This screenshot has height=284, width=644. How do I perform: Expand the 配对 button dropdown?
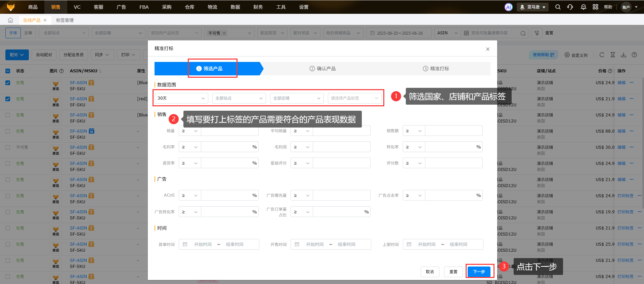[17, 55]
